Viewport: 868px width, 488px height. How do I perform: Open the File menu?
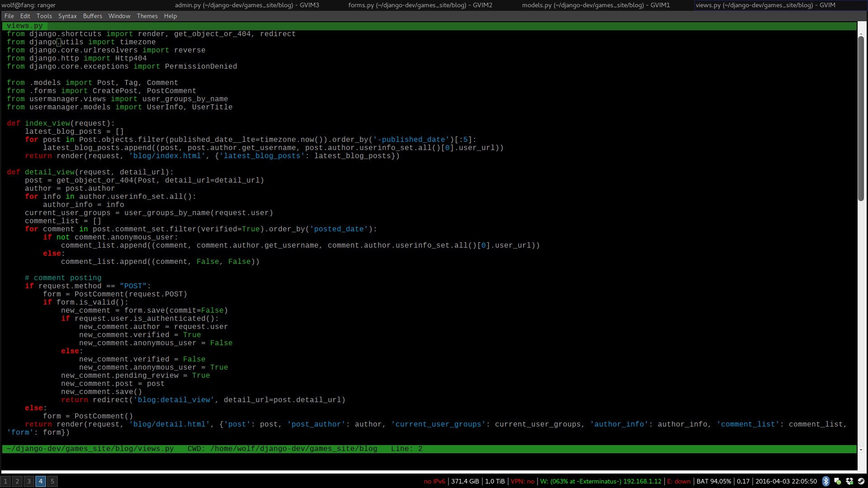9,16
